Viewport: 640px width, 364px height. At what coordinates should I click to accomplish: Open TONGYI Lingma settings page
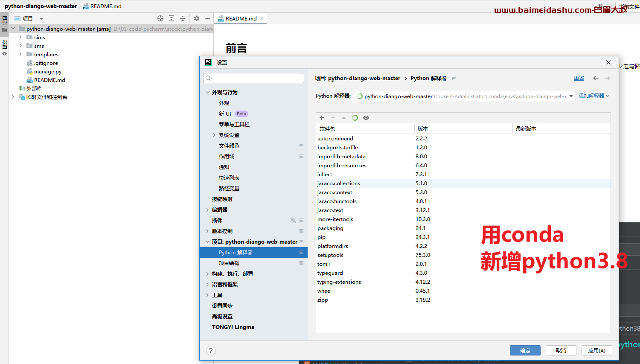233,327
